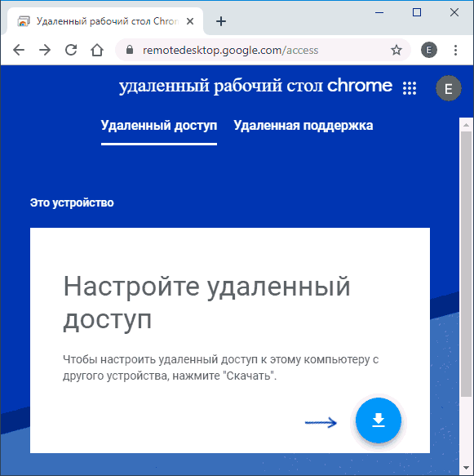Go to the home page icon
The width and height of the screenshot is (474, 476).
tap(97, 50)
